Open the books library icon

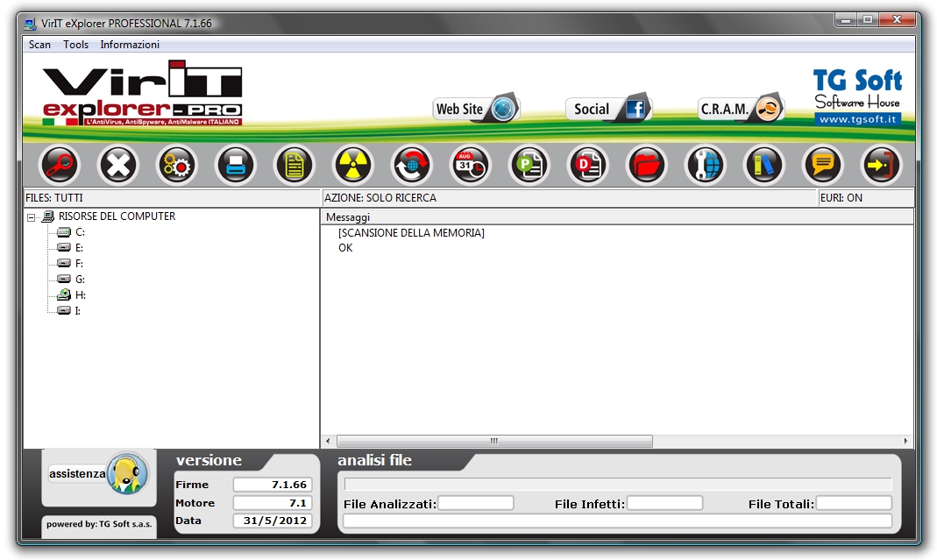click(x=763, y=165)
